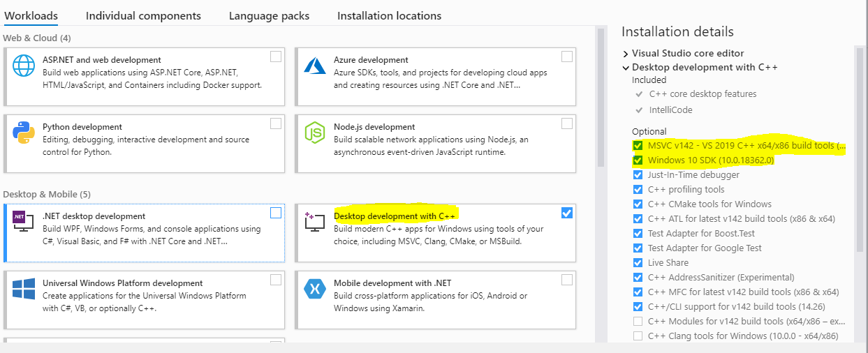Check the .NET desktop development checkbox
Viewport: 868px width, 353px height.
[276, 213]
